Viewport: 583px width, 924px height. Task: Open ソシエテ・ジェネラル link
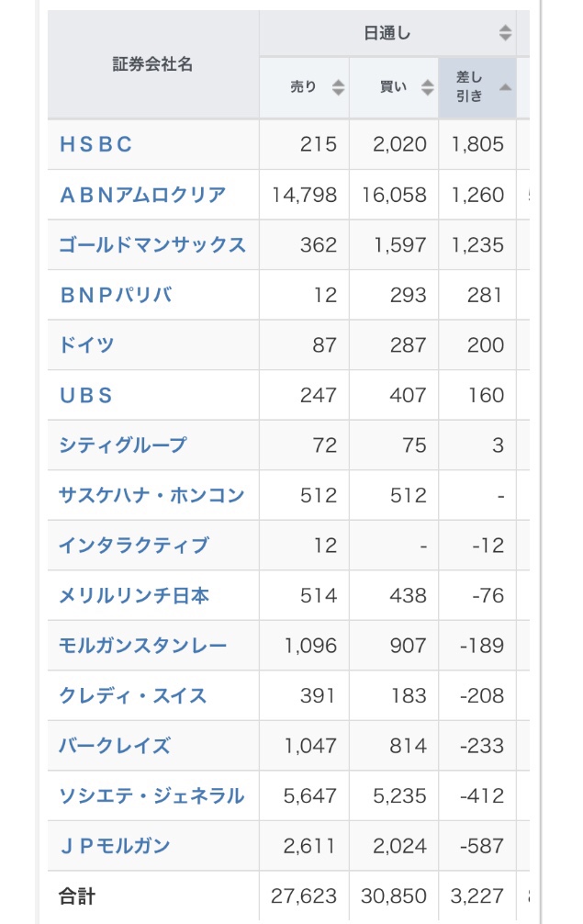[151, 795]
